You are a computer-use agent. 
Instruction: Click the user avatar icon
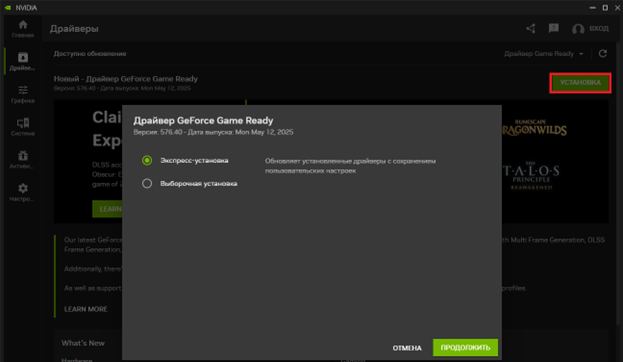pos(578,29)
